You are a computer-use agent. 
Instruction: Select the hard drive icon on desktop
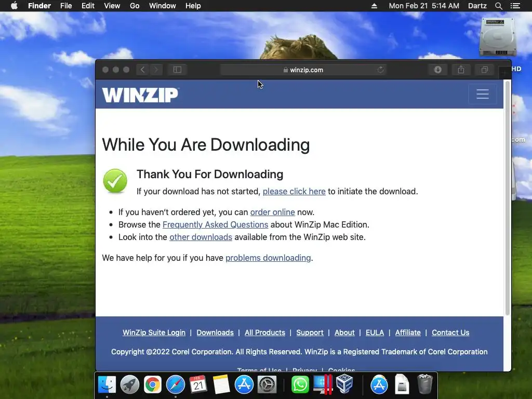[x=498, y=37]
